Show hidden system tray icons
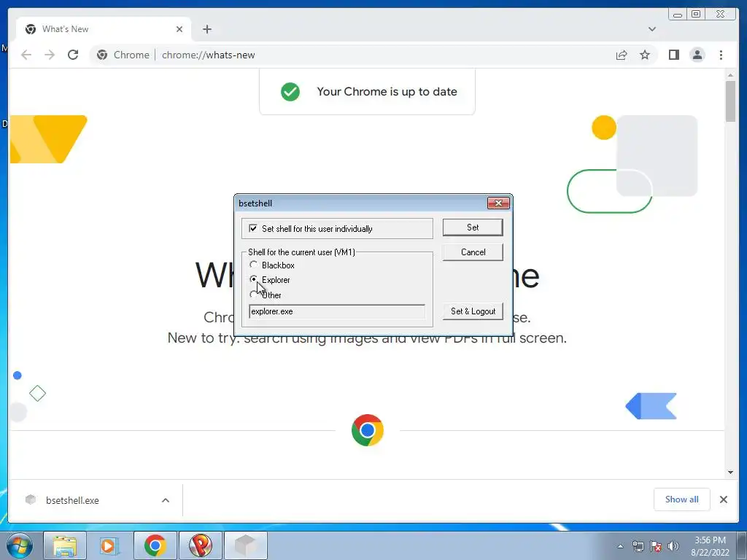This screenshot has width=747, height=560. point(620,546)
